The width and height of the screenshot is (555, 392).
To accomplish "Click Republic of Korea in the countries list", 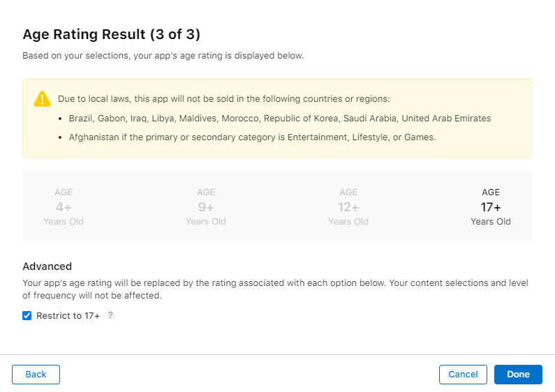I will point(301,118).
